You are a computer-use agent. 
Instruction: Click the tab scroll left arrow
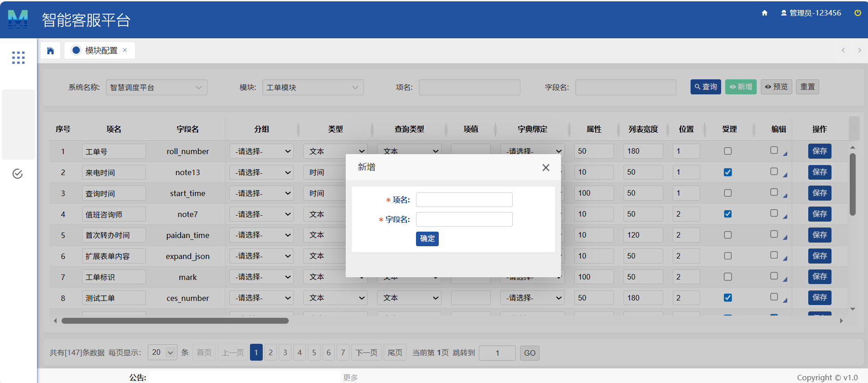pyautogui.click(x=843, y=50)
